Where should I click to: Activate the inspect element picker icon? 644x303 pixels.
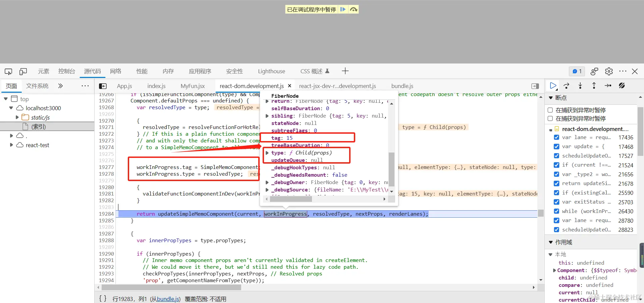coord(8,71)
